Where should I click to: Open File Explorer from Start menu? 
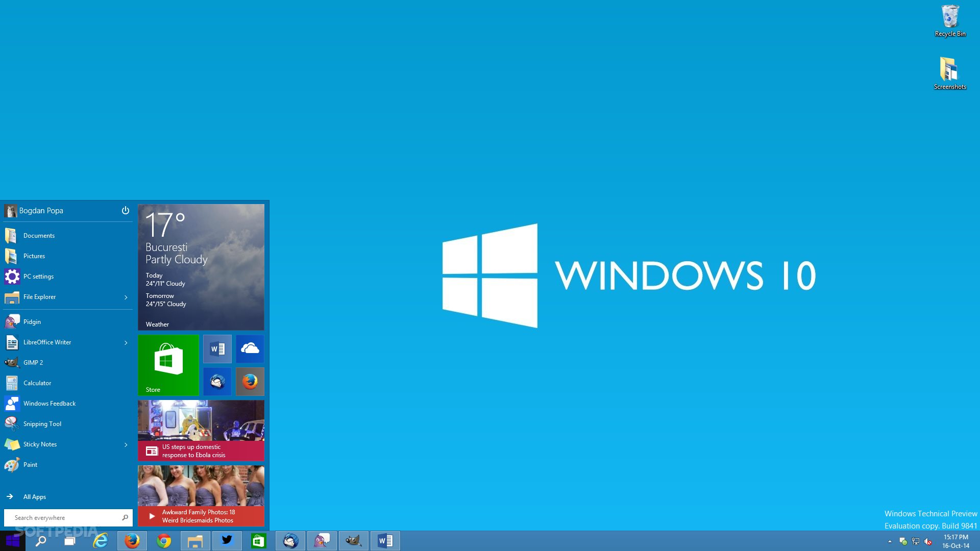(61, 297)
